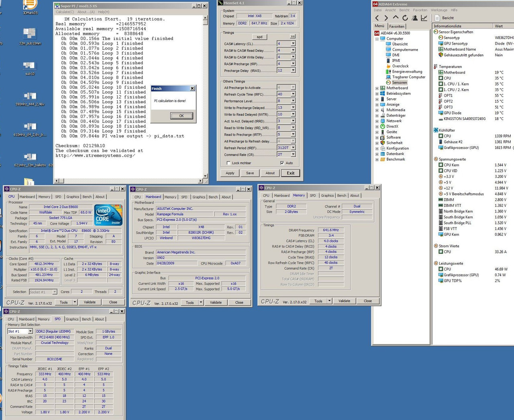This screenshot has height=420, width=514.
Task: Toggle the Lock mchbar checkbox in MemSet
Action: click(228, 163)
